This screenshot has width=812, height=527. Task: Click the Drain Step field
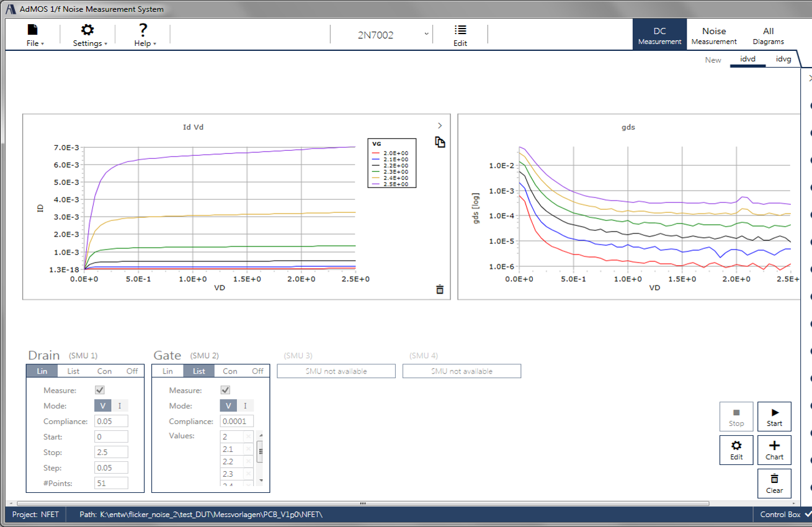pyautogui.click(x=112, y=468)
